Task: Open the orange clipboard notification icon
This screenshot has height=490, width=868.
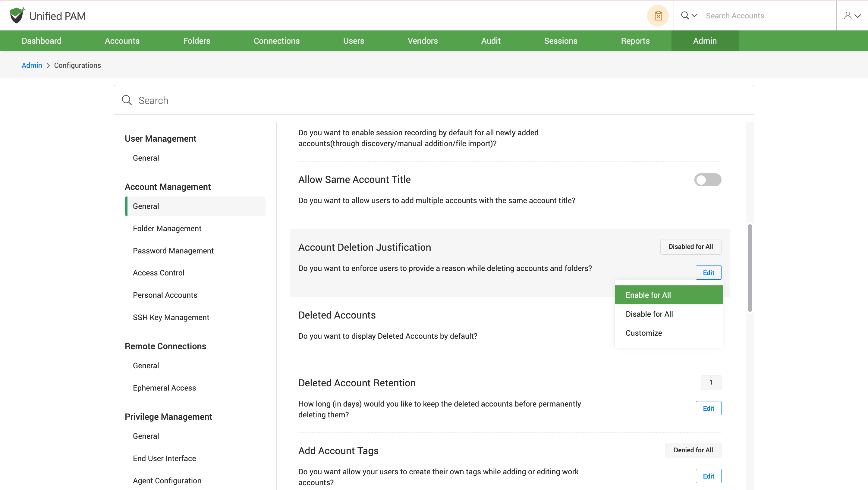Action: point(658,16)
